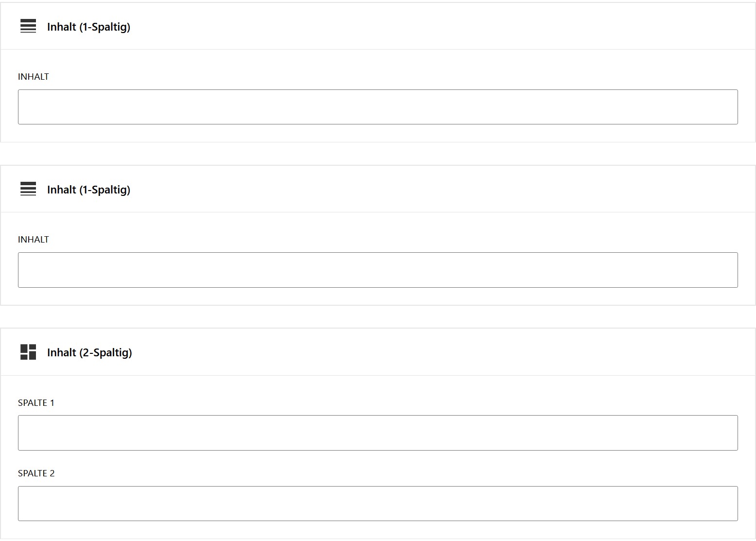Click the INHALT label in the second block
The image size is (756, 541).
34,240
